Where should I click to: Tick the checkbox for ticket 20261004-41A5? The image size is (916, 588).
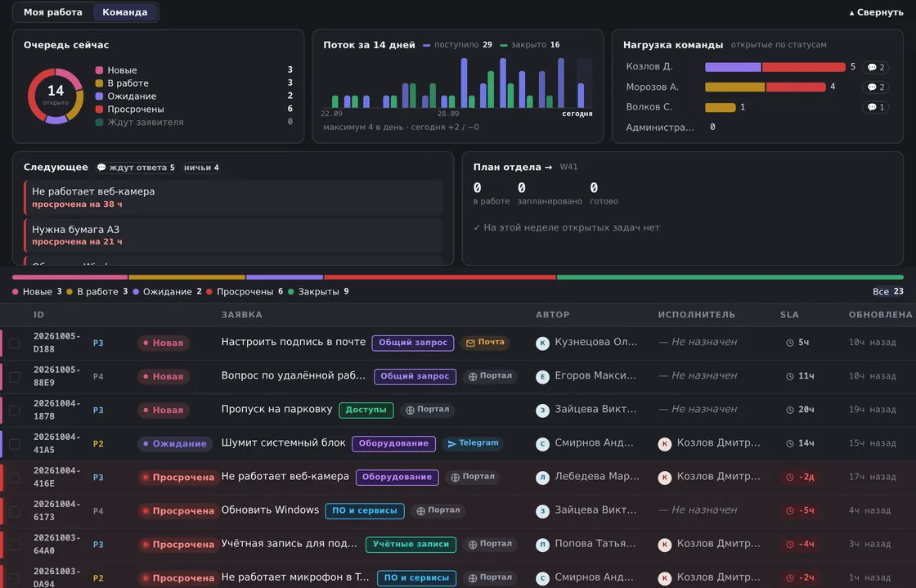pyautogui.click(x=15, y=444)
